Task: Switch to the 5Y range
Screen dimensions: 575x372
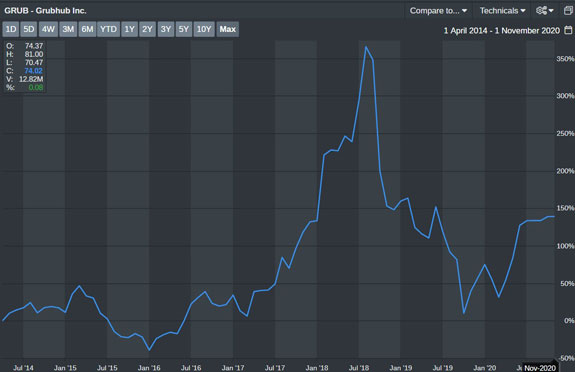Action: coord(184,29)
